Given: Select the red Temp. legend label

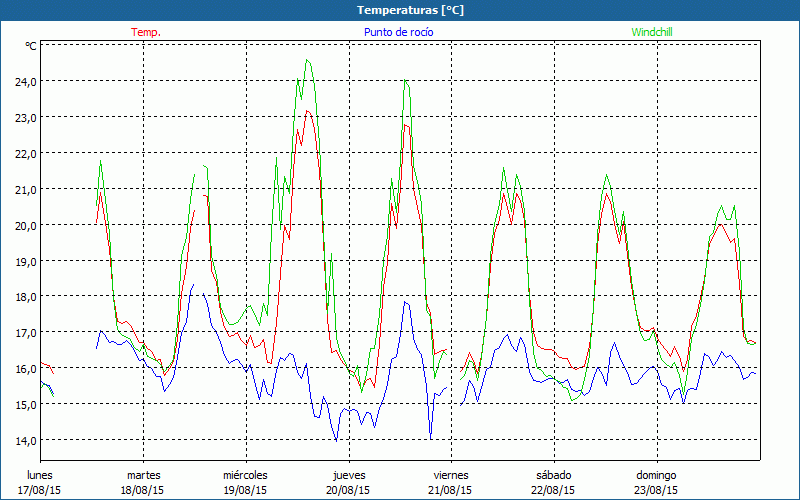Looking at the screenshot, I should pos(146,32).
